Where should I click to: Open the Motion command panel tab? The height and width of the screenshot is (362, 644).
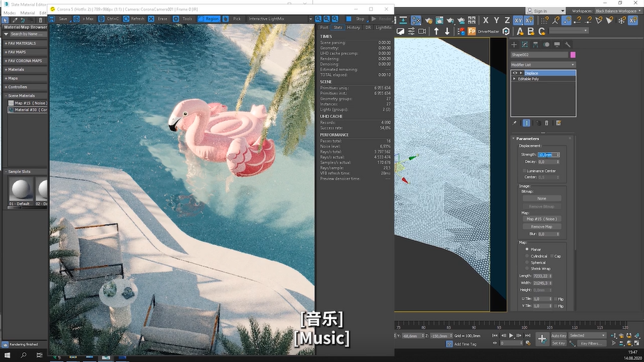(546, 45)
